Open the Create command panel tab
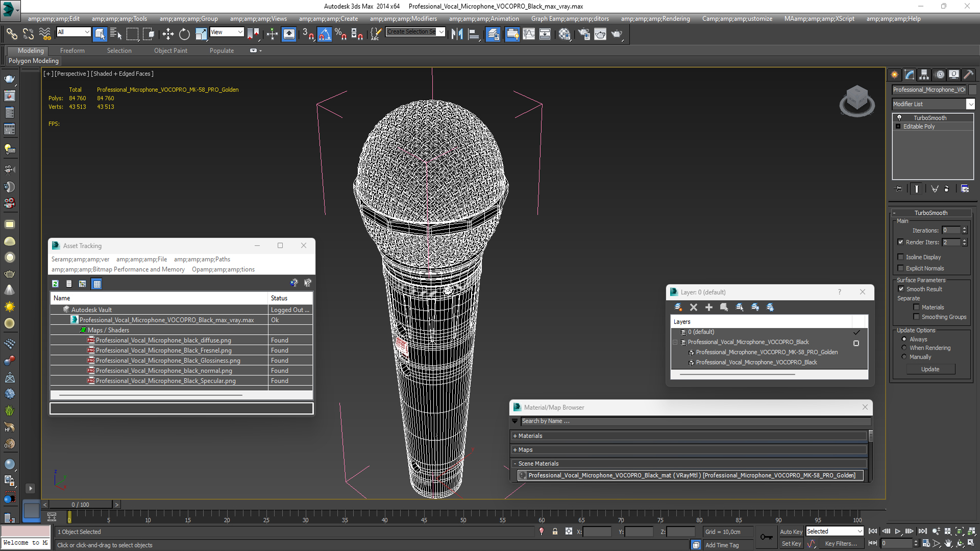Viewport: 980px width, 551px height. click(895, 74)
